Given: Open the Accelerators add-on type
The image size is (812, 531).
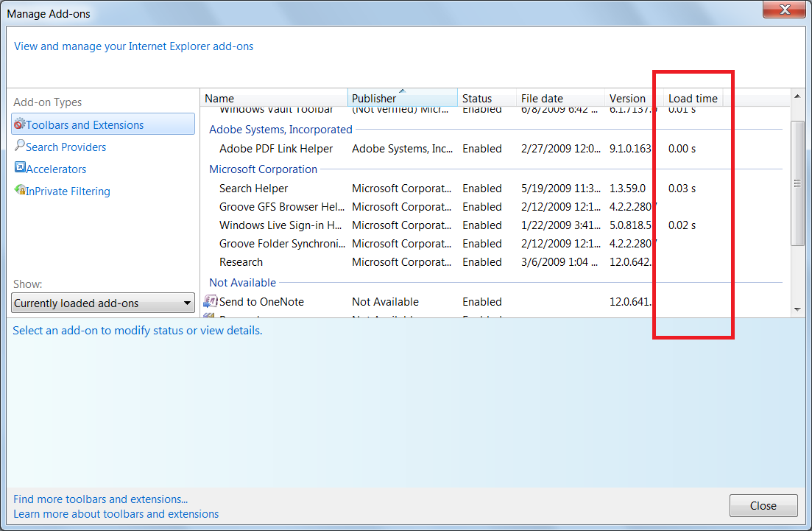Looking at the screenshot, I should [56, 169].
